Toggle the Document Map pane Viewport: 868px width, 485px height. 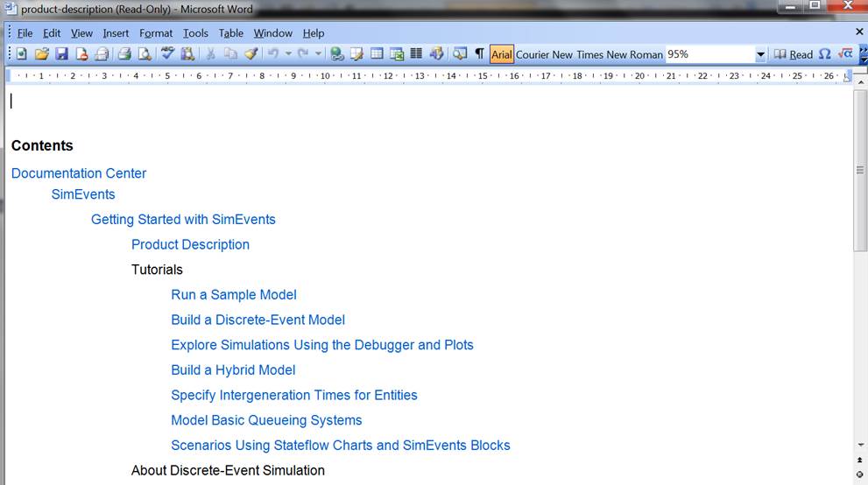[460, 53]
